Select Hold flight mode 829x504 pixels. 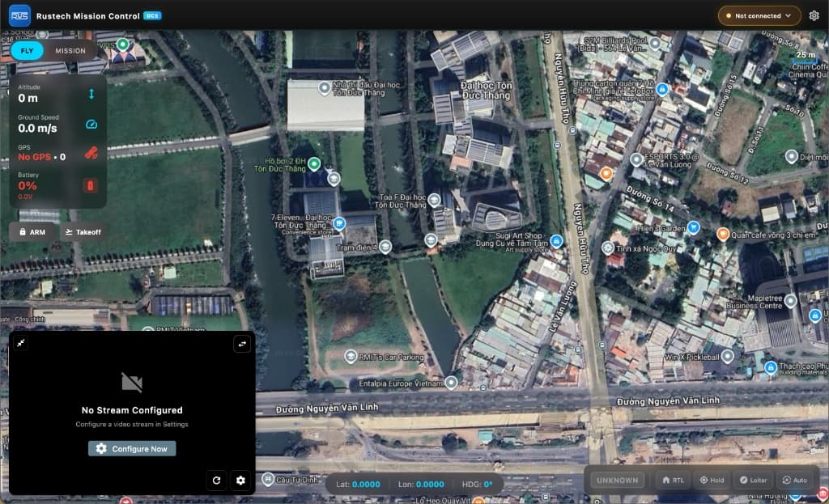tap(712, 480)
